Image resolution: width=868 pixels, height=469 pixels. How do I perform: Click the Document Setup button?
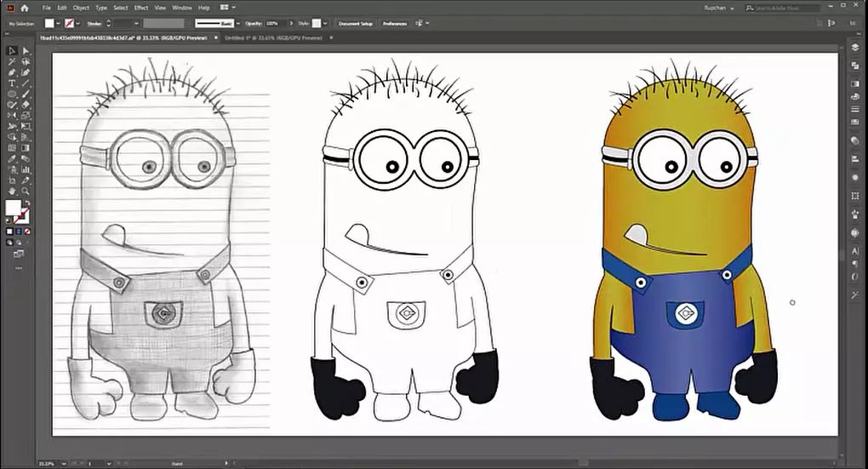pos(356,23)
